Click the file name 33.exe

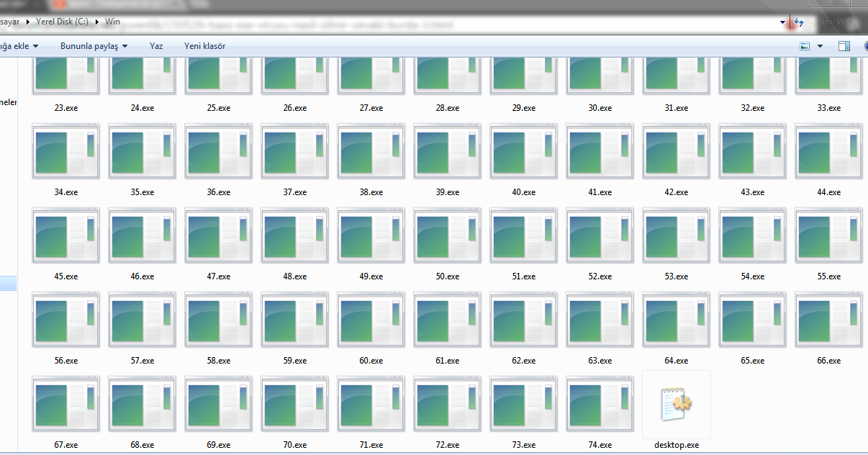[x=829, y=108]
